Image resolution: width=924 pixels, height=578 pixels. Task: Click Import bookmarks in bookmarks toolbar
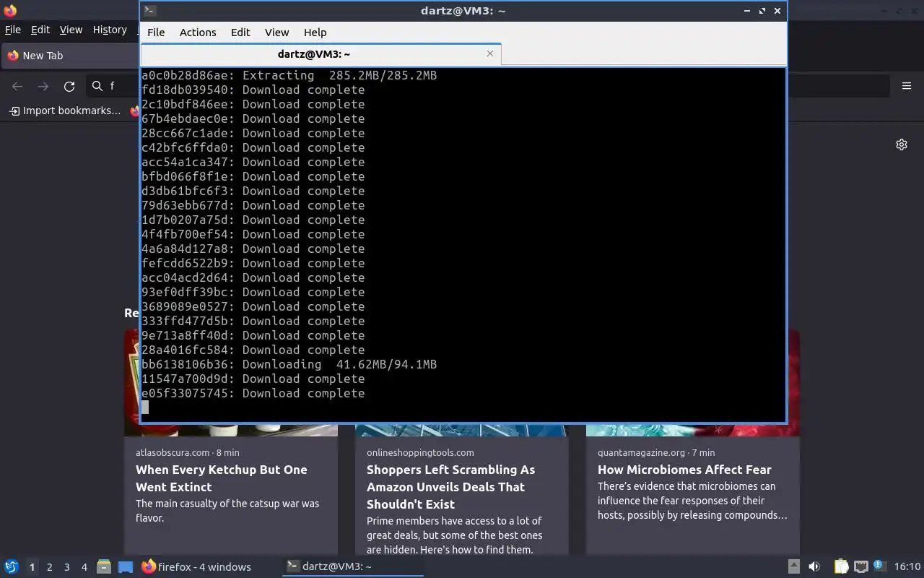click(65, 111)
